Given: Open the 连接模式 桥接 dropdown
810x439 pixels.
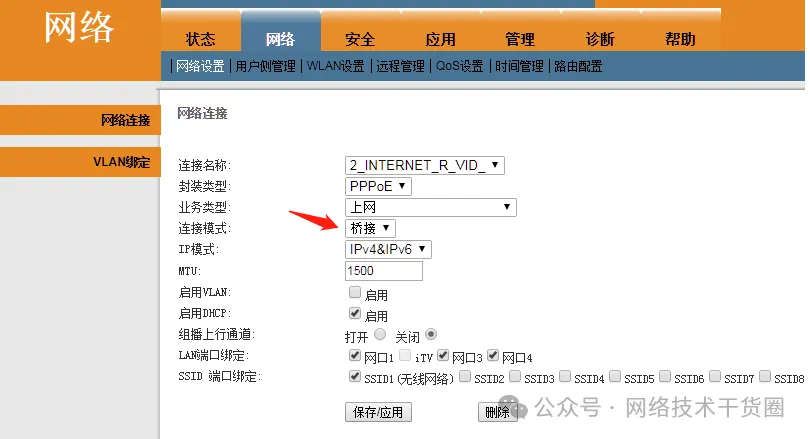Looking at the screenshot, I should tap(370, 228).
